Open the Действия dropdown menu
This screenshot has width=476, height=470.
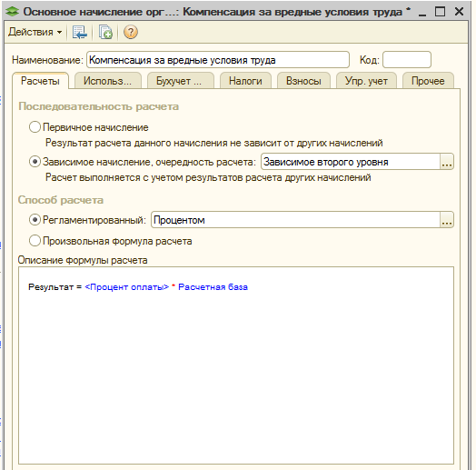coord(35,32)
